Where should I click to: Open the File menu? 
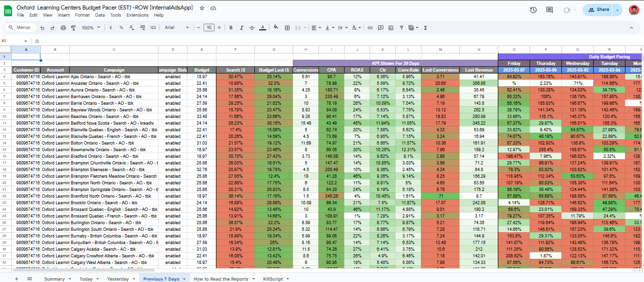coord(20,15)
